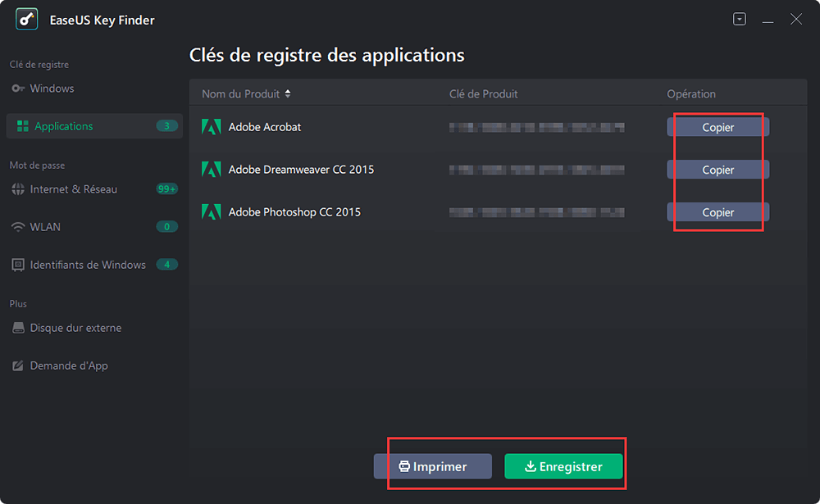The height and width of the screenshot is (504, 820).
Task: Click the Opération column header
Action: pos(690,94)
